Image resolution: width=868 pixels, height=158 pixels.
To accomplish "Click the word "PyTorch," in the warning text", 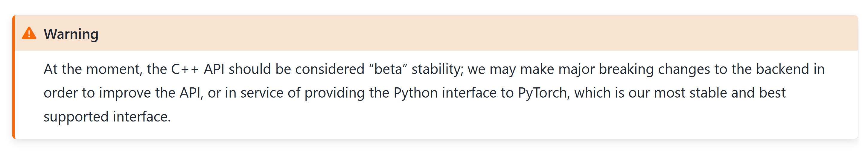I will click(544, 93).
